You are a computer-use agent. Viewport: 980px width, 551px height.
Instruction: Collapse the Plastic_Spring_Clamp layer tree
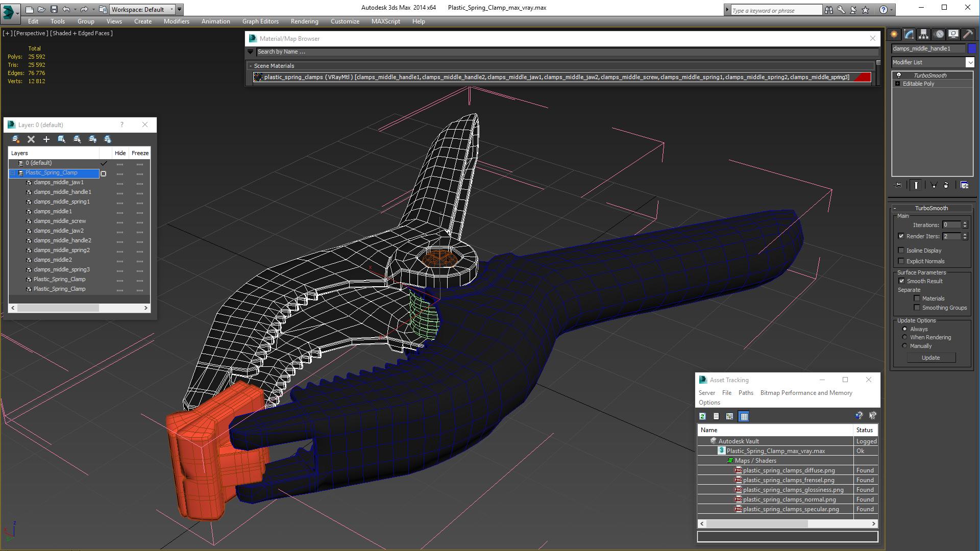coord(13,173)
